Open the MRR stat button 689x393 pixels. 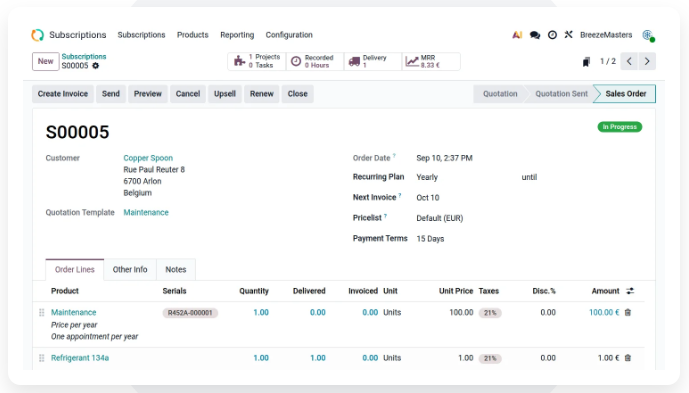click(x=431, y=62)
